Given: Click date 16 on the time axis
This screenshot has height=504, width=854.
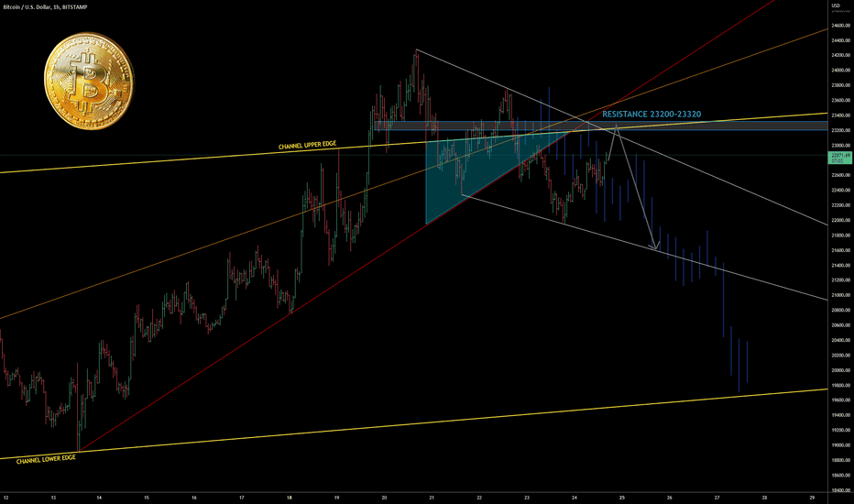Looking at the screenshot, I should coord(194,498).
